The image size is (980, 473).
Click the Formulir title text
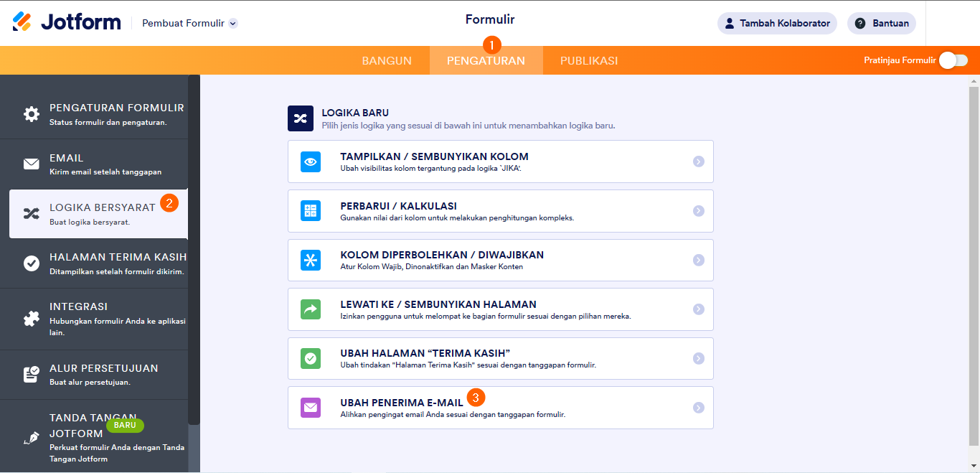[x=490, y=19]
